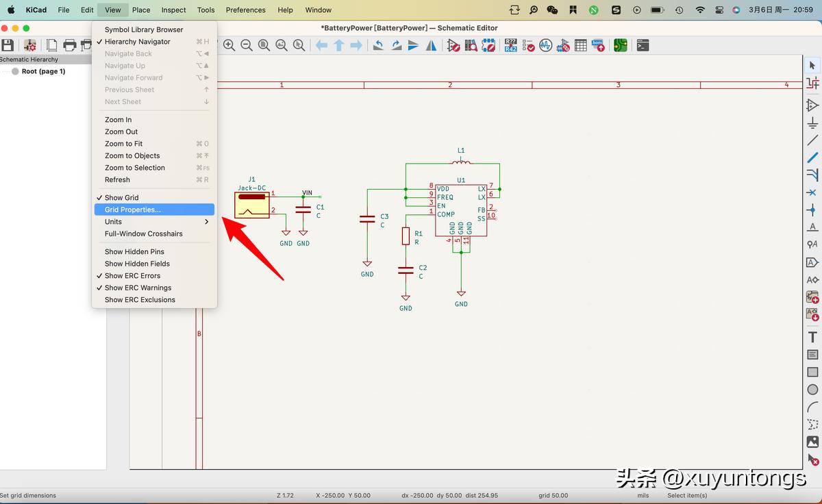
Task: Open the macOS Wi-Fi status menu
Action: click(x=700, y=10)
